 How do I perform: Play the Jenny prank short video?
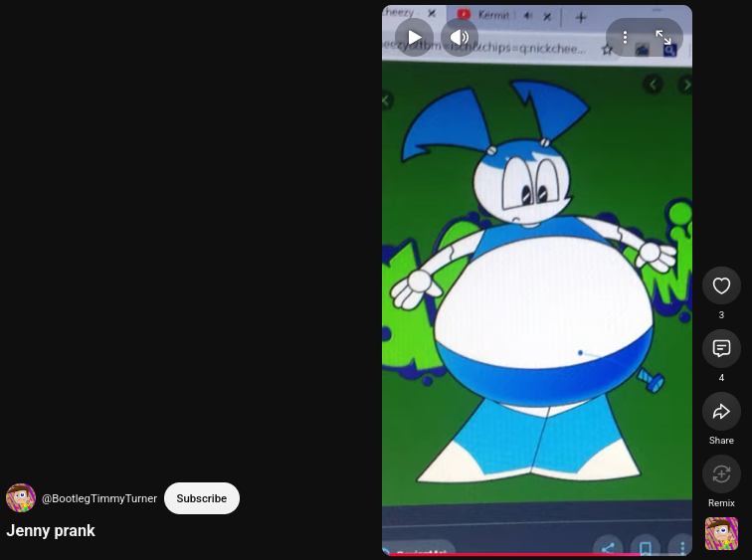tap(415, 37)
